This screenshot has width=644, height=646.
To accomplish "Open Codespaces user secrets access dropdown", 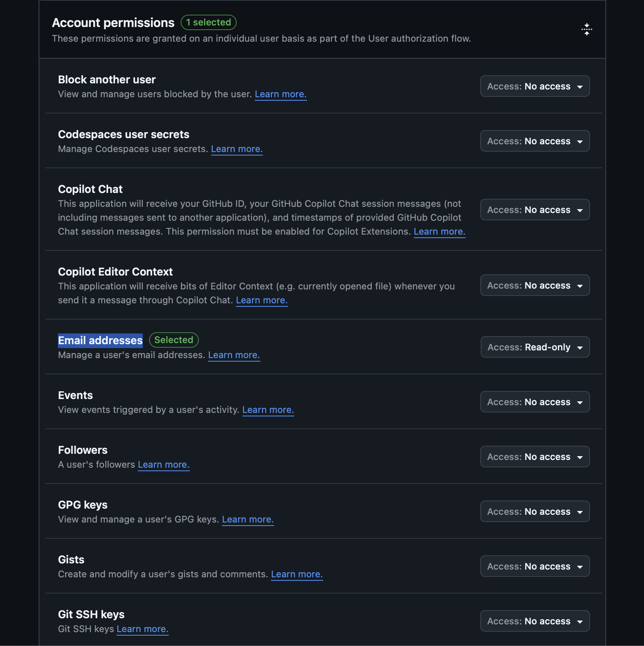I will tap(535, 141).
